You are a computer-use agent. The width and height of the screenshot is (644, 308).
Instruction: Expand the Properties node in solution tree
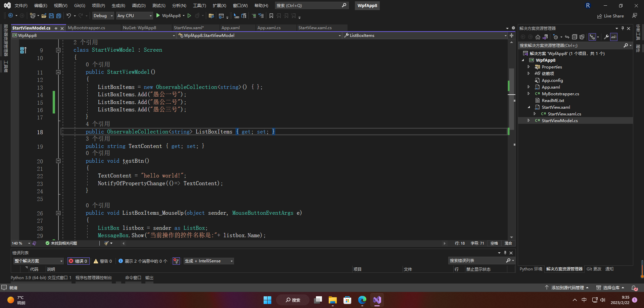(x=528, y=67)
